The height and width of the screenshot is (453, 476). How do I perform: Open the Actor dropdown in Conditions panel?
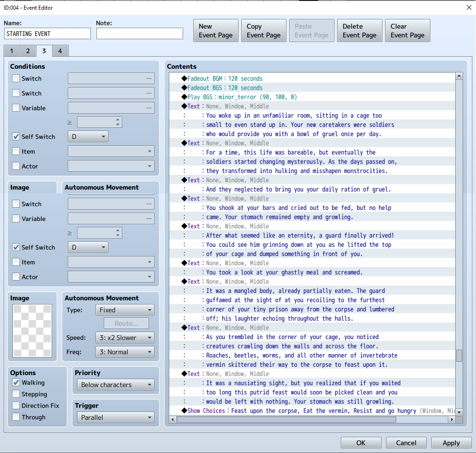coord(111,166)
